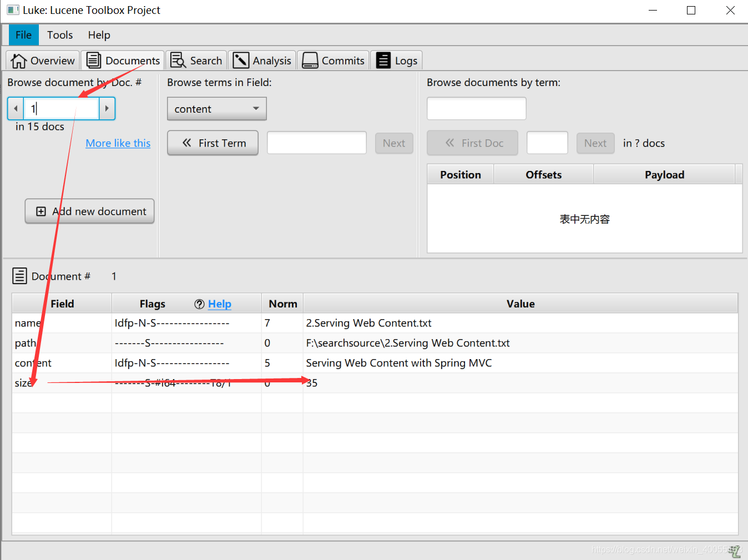Open the Tools menu
This screenshot has width=748, height=560.
click(60, 35)
